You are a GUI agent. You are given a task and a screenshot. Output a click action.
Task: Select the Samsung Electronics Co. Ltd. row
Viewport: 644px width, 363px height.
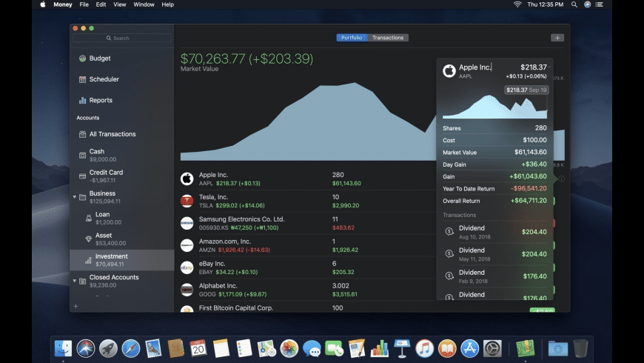coord(308,223)
